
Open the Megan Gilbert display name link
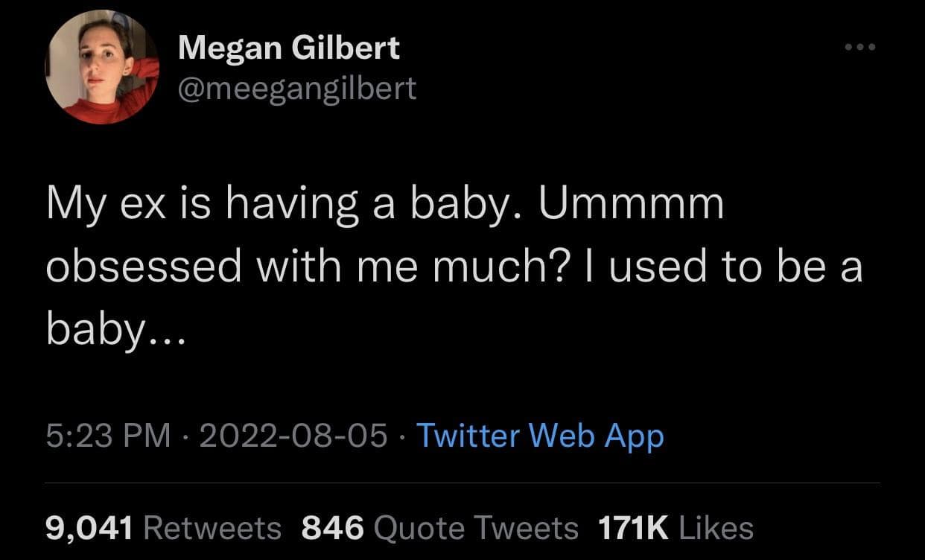coord(289,49)
